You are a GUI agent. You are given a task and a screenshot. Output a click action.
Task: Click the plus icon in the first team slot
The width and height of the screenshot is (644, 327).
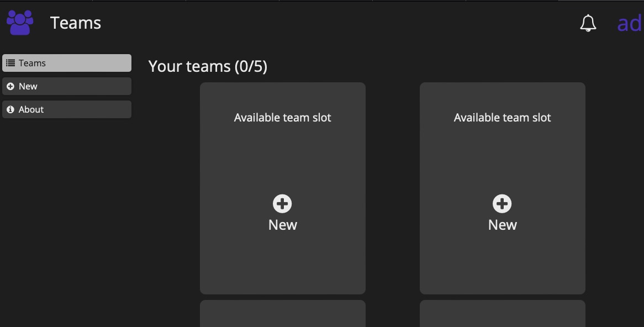[282, 203]
